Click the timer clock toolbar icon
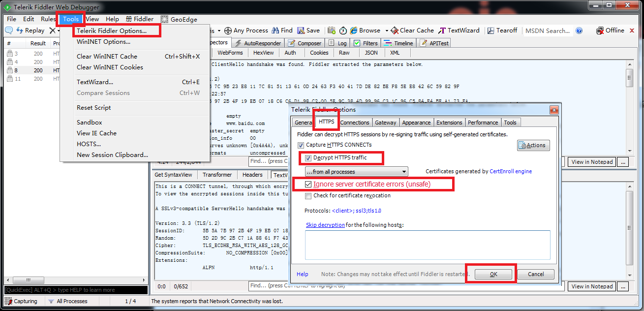 (343, 31)
